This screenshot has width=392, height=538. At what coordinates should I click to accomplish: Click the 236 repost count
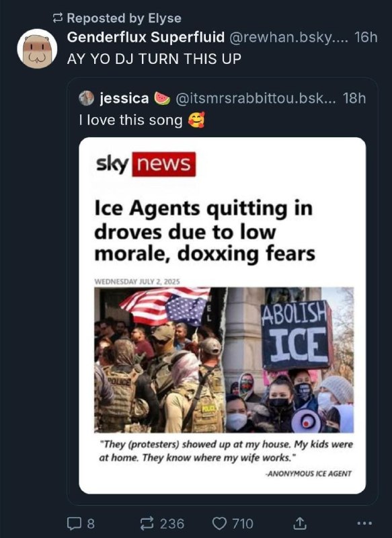coord(172,524)
